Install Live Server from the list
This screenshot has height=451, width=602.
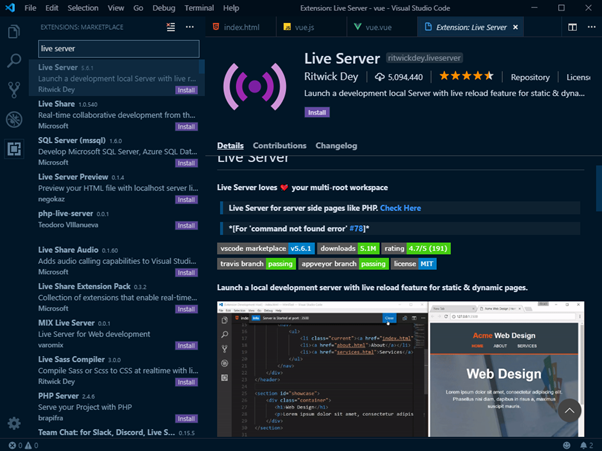point(186,90)
